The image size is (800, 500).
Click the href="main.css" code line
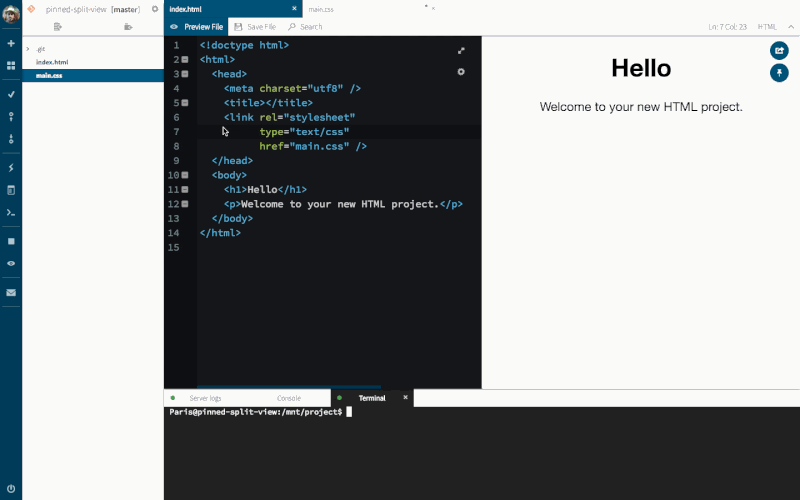[313, 146]
